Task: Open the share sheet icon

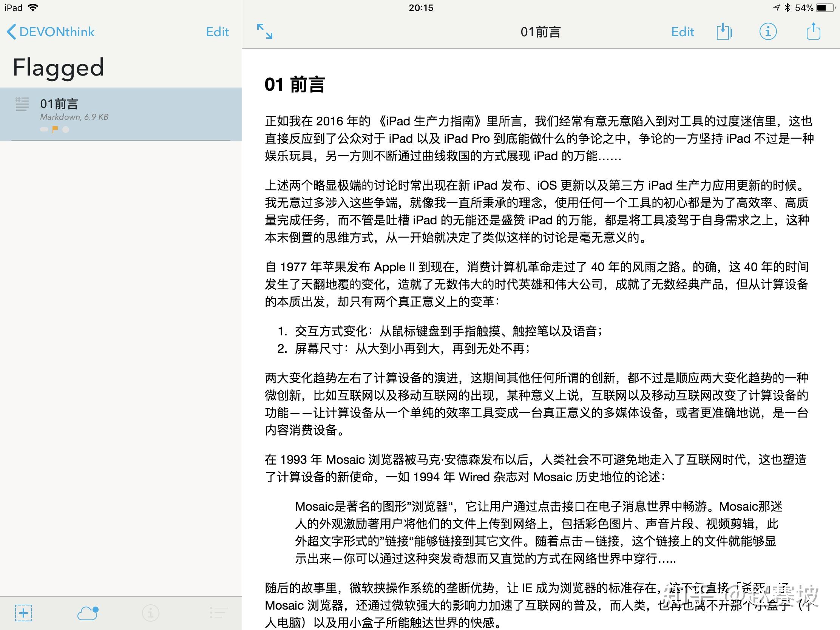Action: pos(813,31)
